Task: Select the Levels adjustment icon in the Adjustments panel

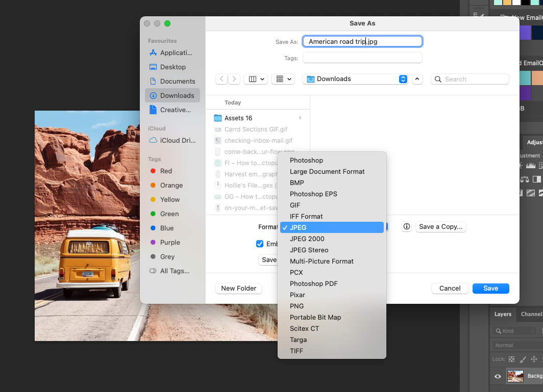Action: 531,165
